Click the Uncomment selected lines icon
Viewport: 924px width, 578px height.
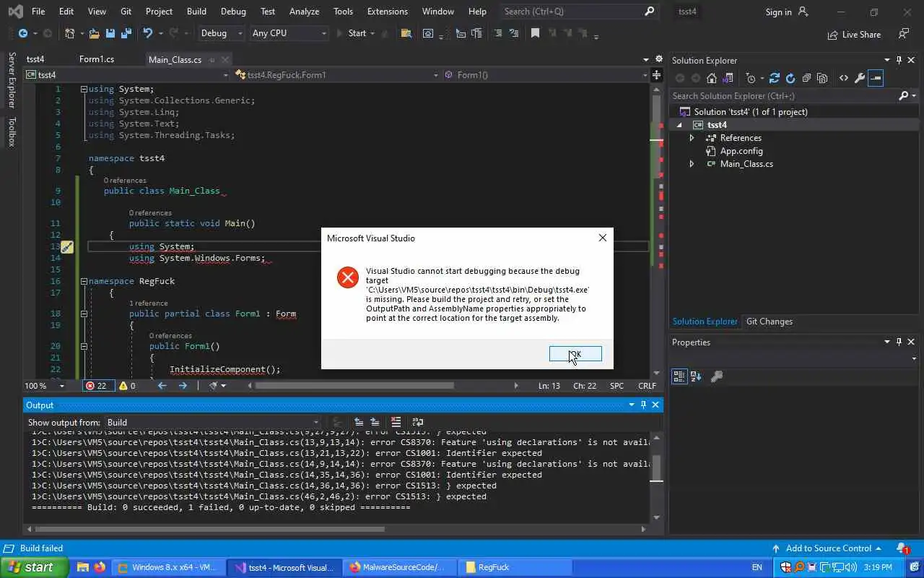point(514,33)
